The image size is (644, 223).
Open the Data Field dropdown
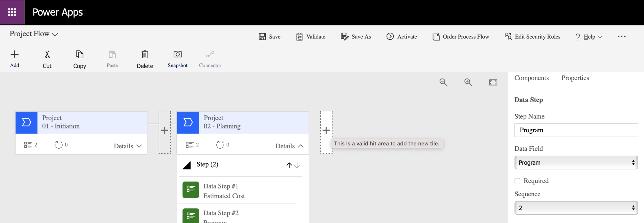(576, 163)
